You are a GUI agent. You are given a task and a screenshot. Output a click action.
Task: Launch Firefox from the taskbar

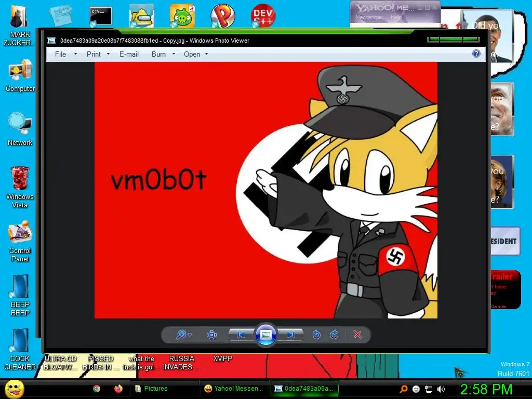[x=118, y=389]
